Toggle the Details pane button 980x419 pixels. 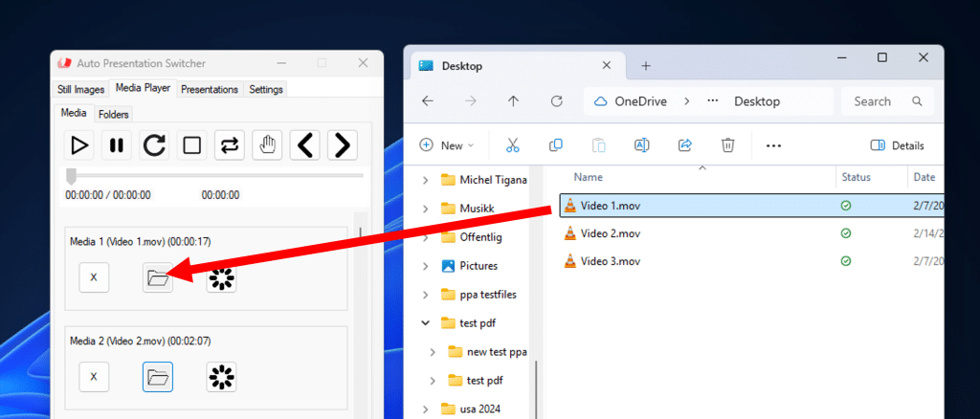[x=897, y=145]
